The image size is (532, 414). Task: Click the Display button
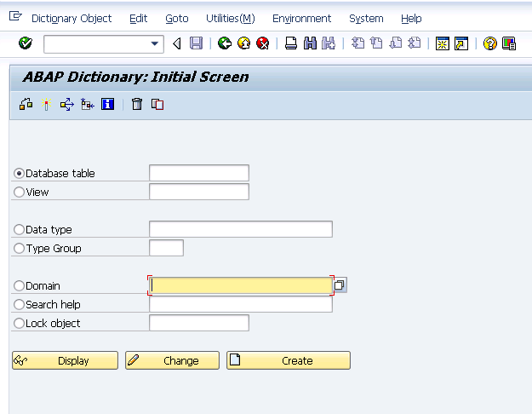(x=66, y=360)
